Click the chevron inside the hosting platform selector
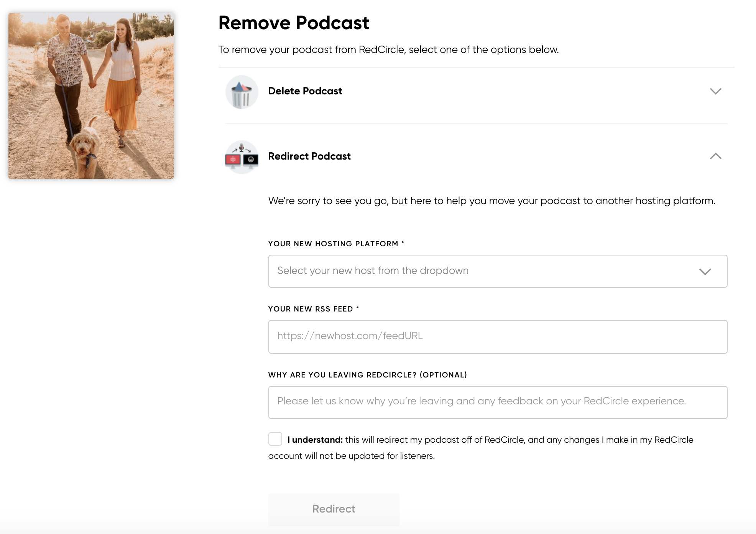 (x=705, y=271)
